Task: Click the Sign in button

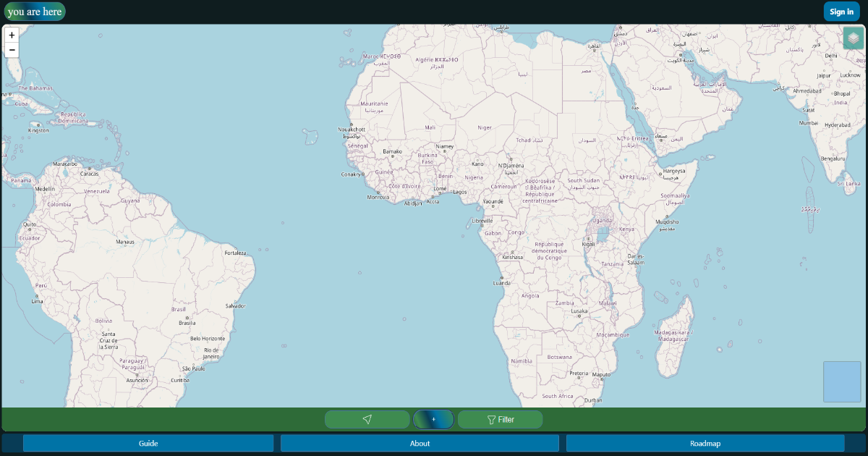Action: (841, 12)
